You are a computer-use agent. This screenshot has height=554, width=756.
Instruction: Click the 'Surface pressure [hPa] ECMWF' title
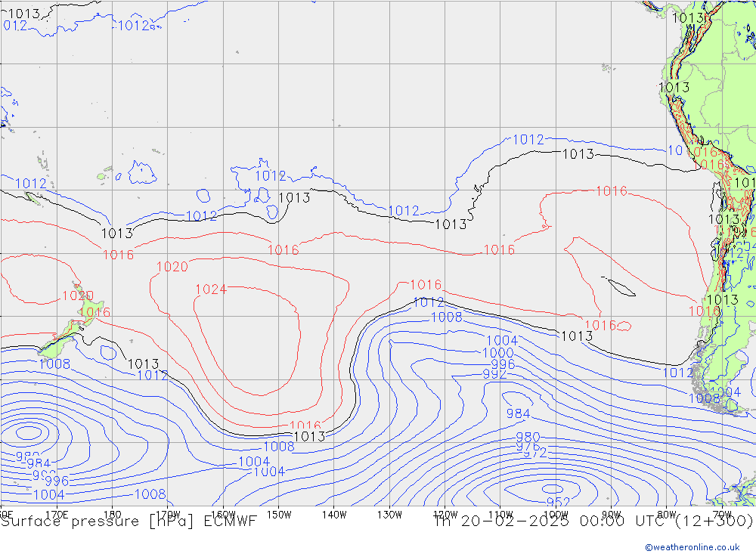(x=129, y=522)
